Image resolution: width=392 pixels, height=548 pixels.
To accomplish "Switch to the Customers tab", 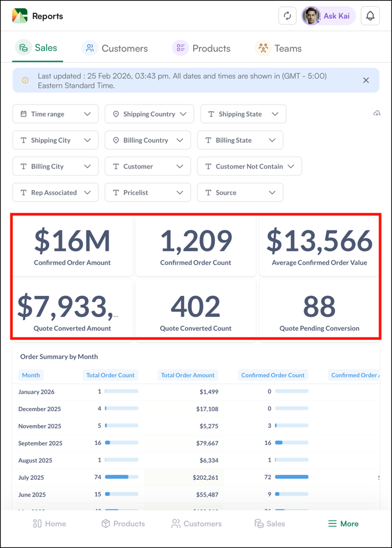I will [x=115, y=49].
